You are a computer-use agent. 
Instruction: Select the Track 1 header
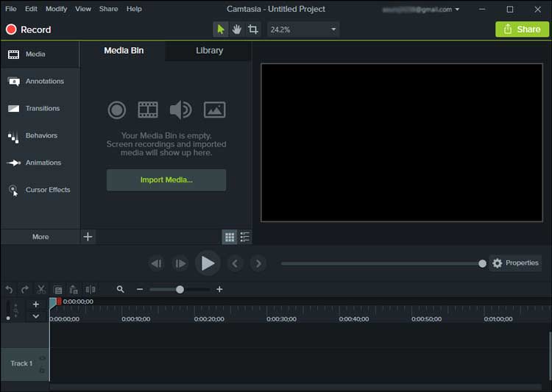25,364
